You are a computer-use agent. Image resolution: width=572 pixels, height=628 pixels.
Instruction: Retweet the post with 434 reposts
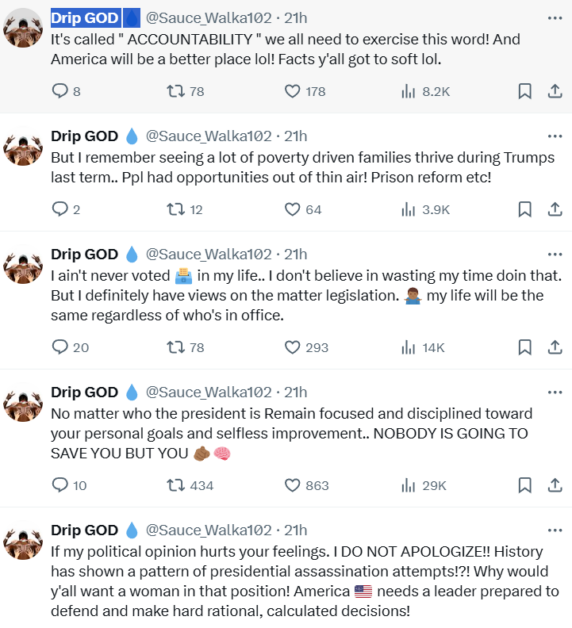190,485
